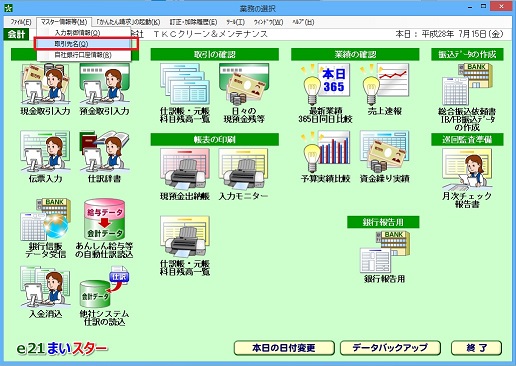
Task: Minimize the 業務の選択 window
Action: click(x=470, y=7)
